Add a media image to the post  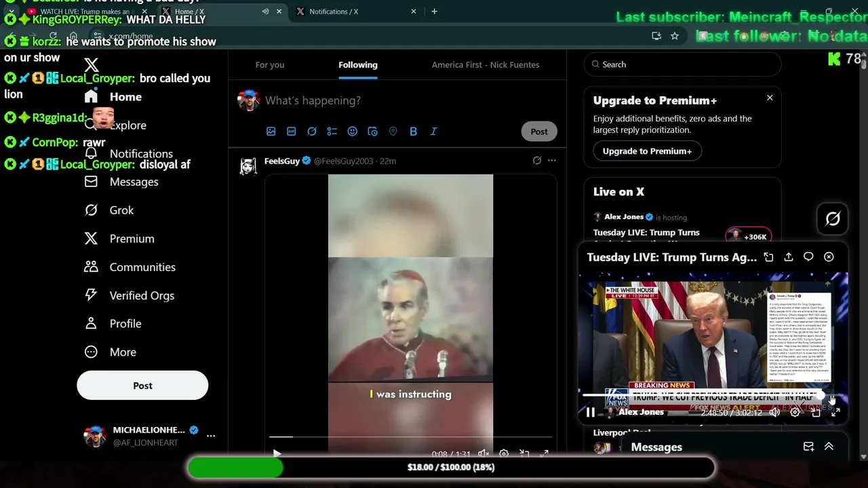click(271, 131)
